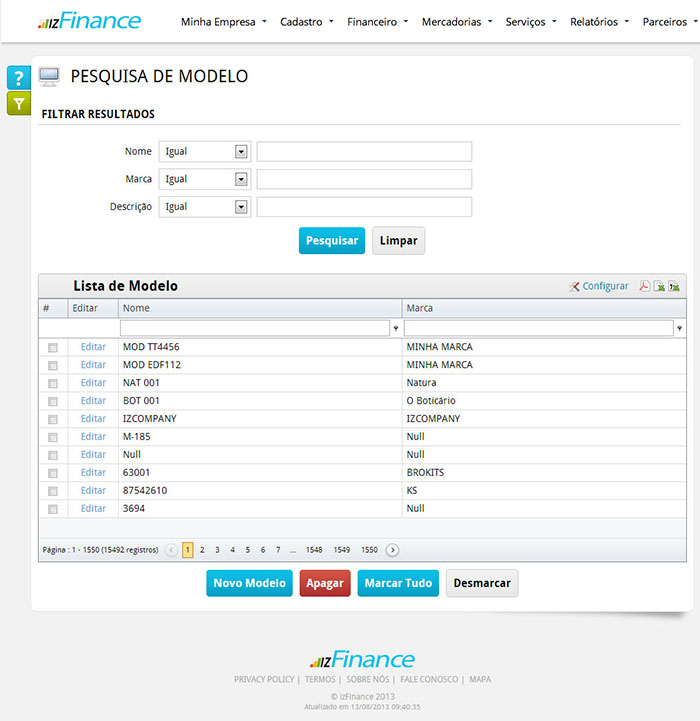Viewport: 700px width, 721px height.
Task: Sort by the Nome column header
Action: coord(260,308)
